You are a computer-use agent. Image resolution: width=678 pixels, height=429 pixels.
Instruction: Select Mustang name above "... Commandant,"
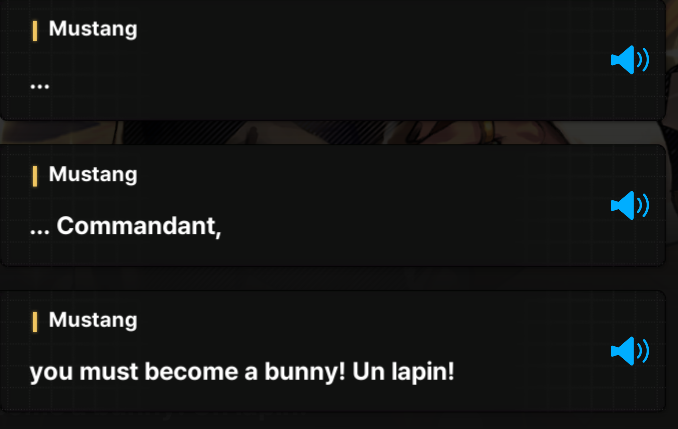(93, 175)
